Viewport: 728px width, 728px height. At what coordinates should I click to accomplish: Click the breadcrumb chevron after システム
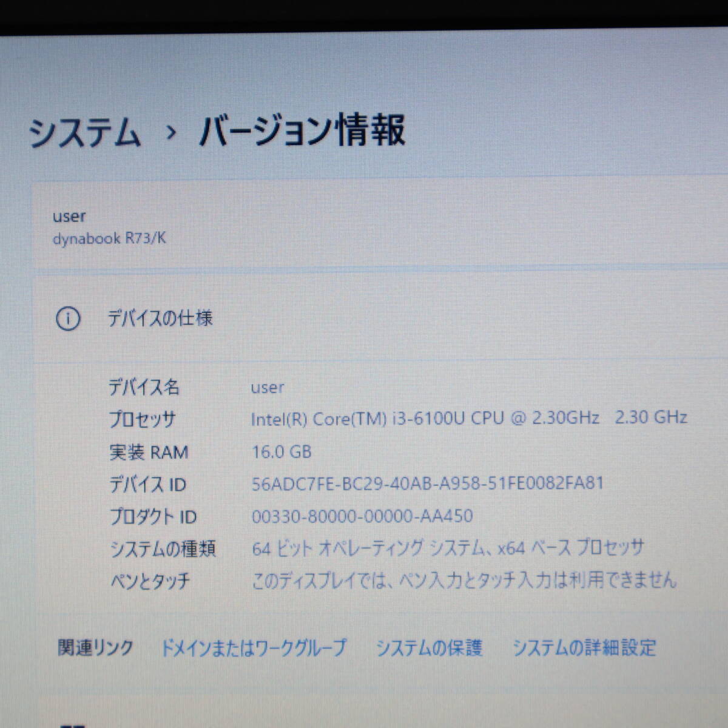click(170, 133)
